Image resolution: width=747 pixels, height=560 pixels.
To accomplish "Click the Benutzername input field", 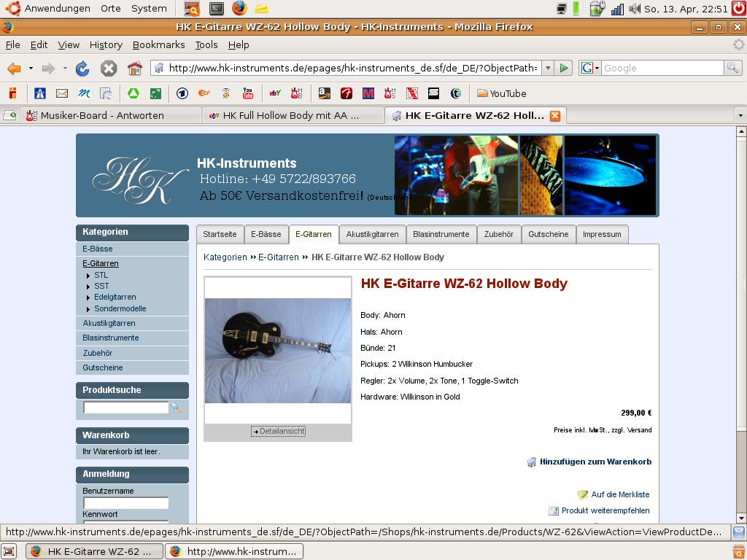I will 125,503.
